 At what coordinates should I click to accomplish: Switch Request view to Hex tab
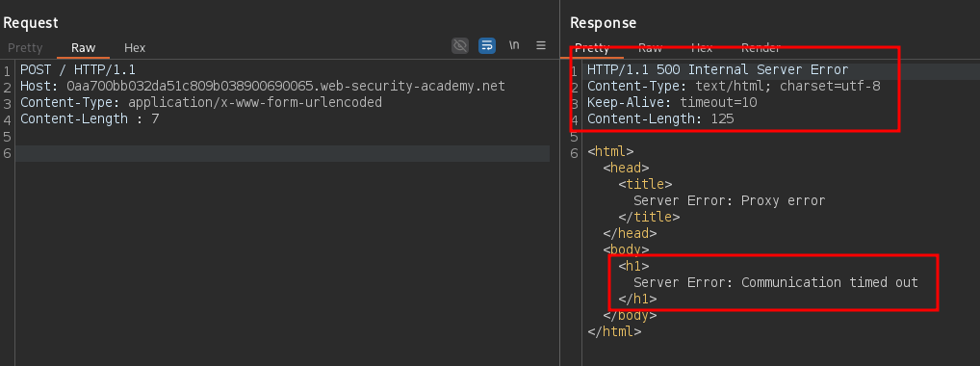pyautogui.click(x=135, y=47)
